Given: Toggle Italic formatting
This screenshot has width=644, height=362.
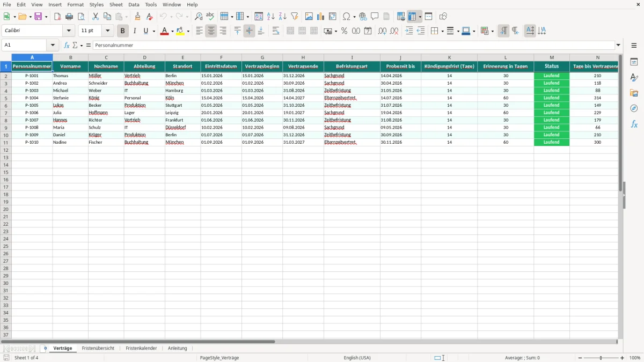Looking at the screenshot, I should pyautogui.click(x=134, y=31).
